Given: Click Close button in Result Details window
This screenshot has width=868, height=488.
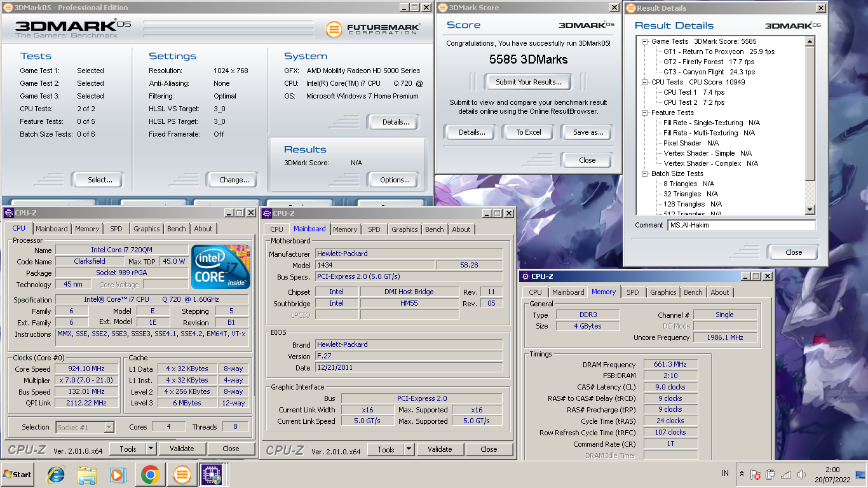Looking at the screenshot, I should pyautogui.click(x=794, y=252).
